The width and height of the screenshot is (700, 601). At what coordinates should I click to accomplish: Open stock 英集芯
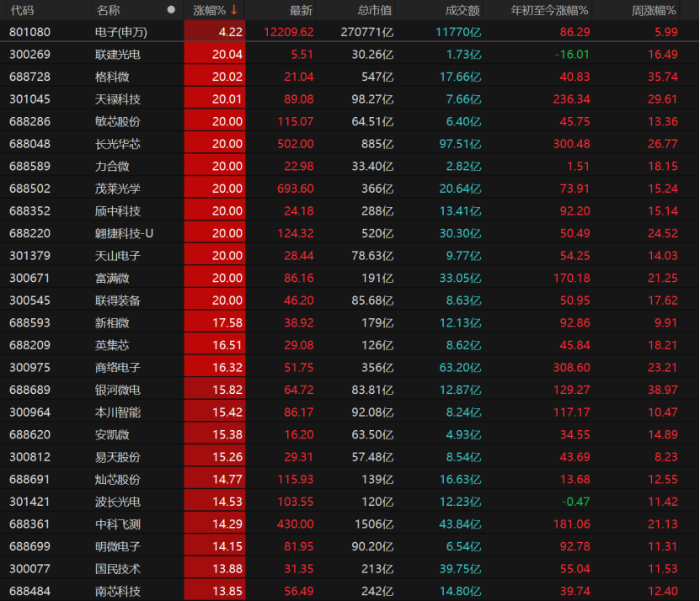[x=112, y=345]
